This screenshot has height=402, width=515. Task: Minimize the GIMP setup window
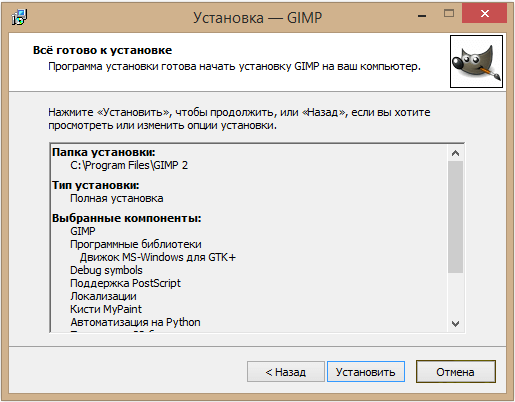tap(422, 15)
